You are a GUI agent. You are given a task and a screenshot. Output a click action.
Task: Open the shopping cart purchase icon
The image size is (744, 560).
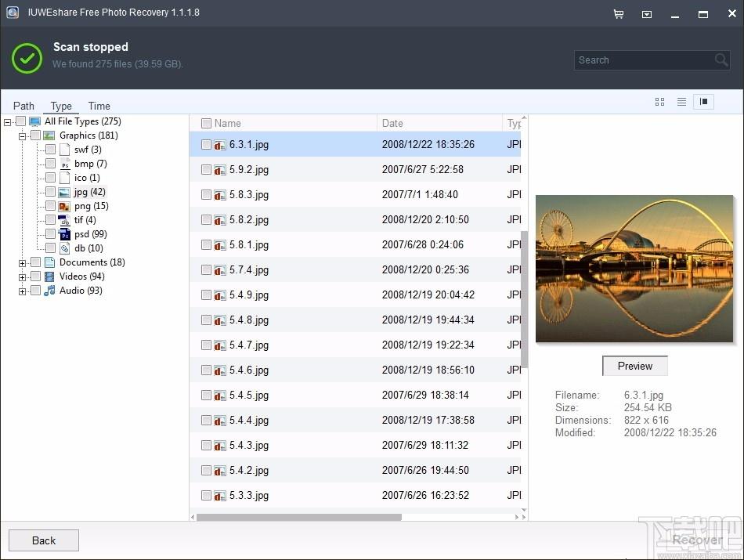point(618,14)
